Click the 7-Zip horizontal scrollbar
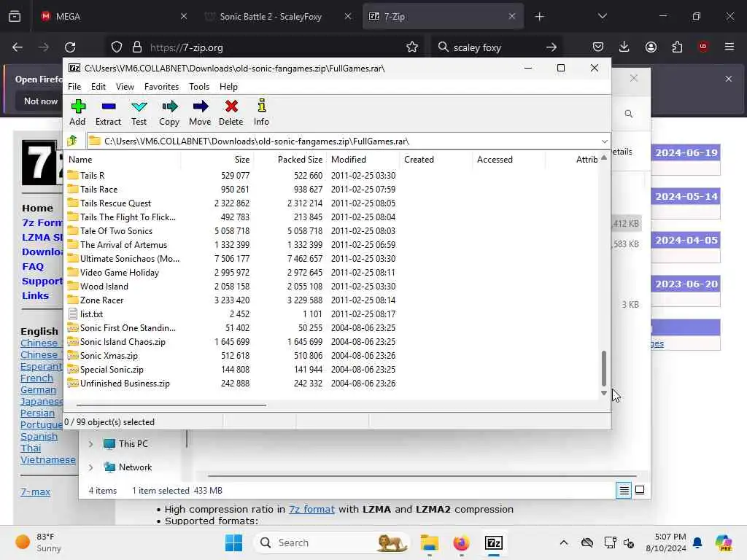The image size is (747, 560). pos(171,405)
